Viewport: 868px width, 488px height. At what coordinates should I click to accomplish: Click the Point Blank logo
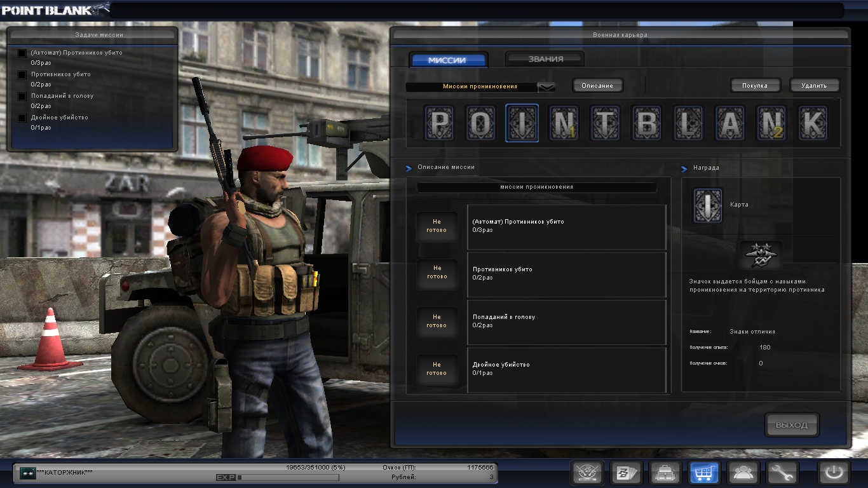(55, 9)
